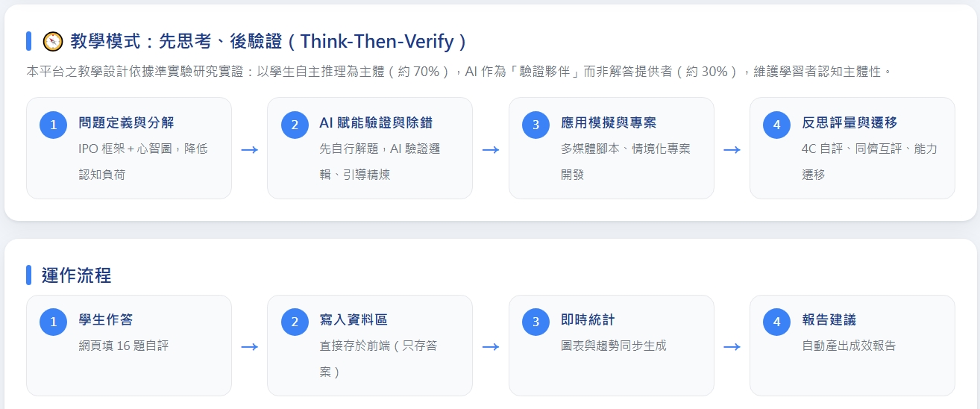Screen dimensions: 980x409
Task: Click number 3 badge in 即時統計 card
Action: click(535, 322)
